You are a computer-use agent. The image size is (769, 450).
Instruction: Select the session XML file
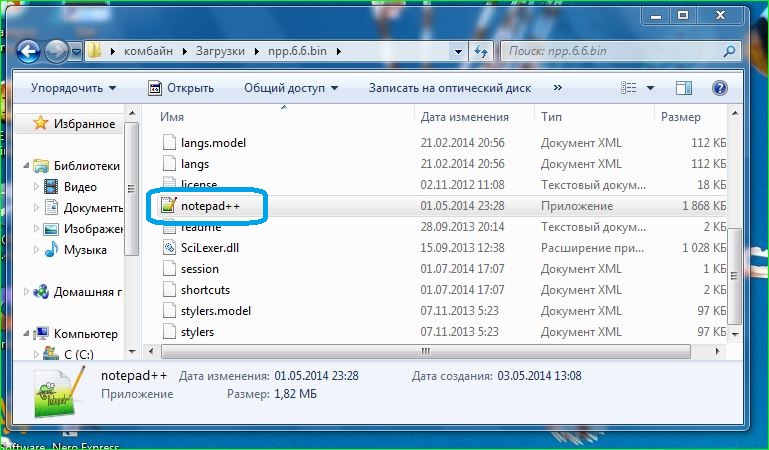[x=200, y=269]
